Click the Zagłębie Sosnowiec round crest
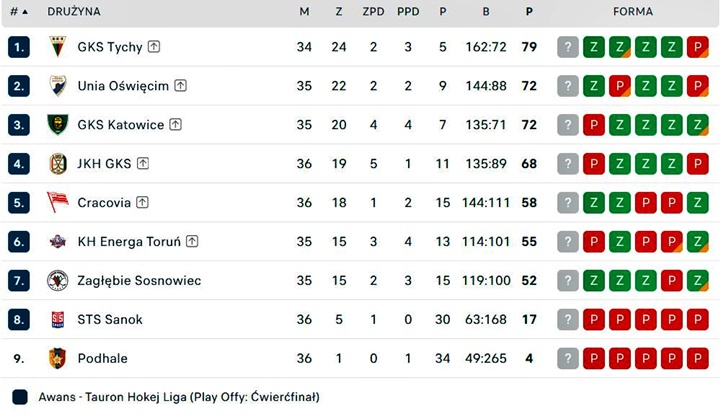Viewport: 720px width, 416px height. pos(58,281)
